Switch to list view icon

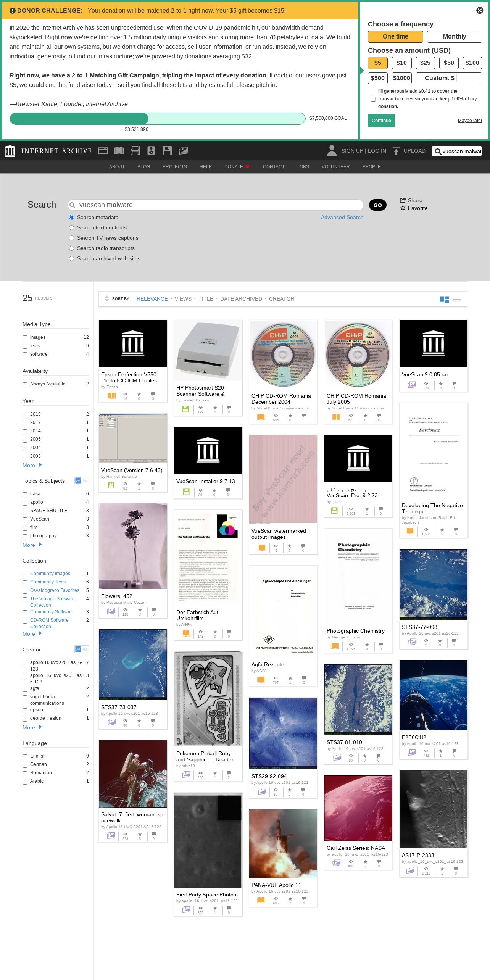(457, 300)
